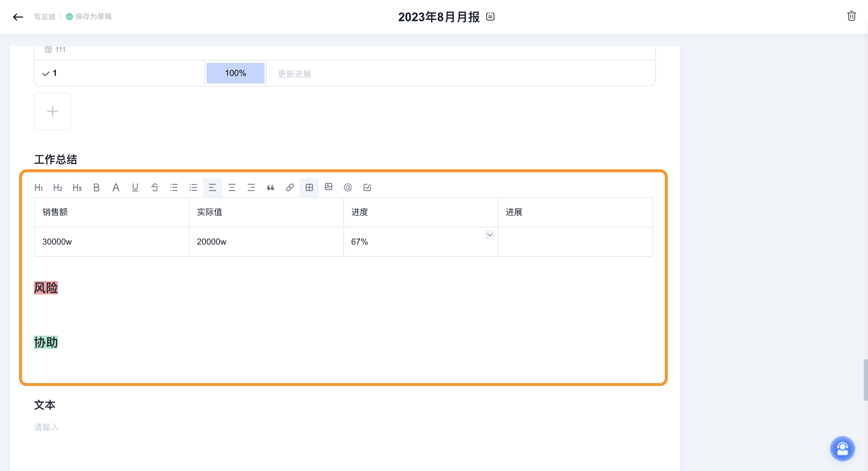Apply Heading 3 format

pyautogui.click(x=77, y=187)
